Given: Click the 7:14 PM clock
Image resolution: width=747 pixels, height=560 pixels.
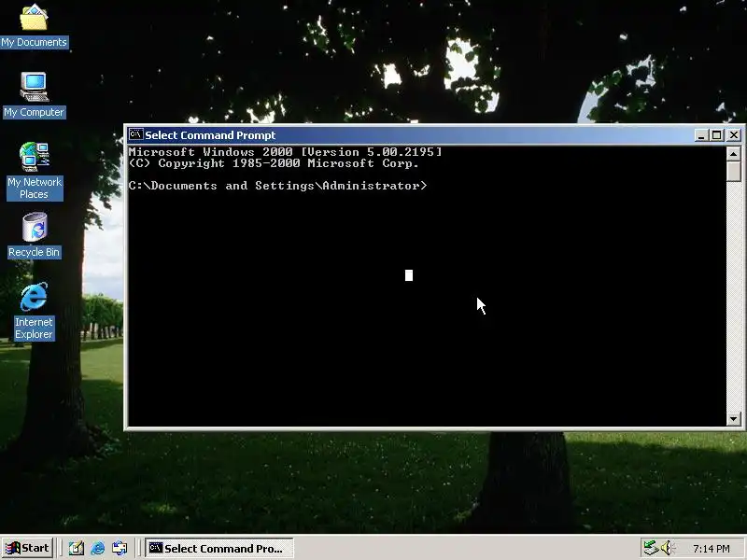Looking at the screenshot, I should pyautogui.click(x=712, y=549).
